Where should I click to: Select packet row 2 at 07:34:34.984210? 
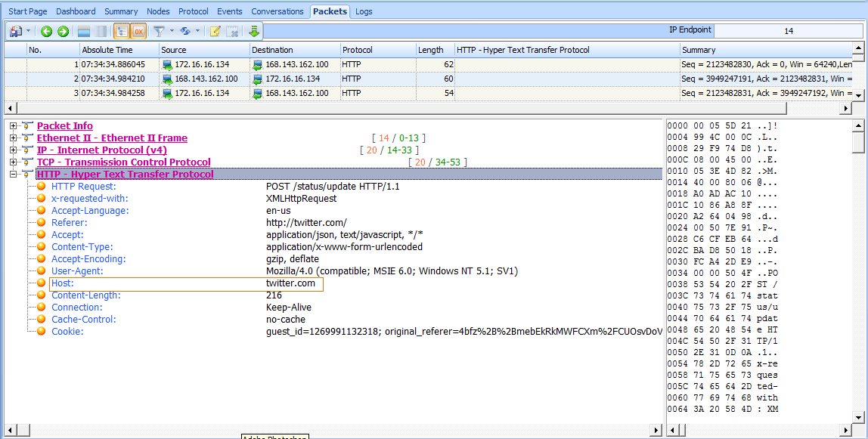(x=428, y=79)
